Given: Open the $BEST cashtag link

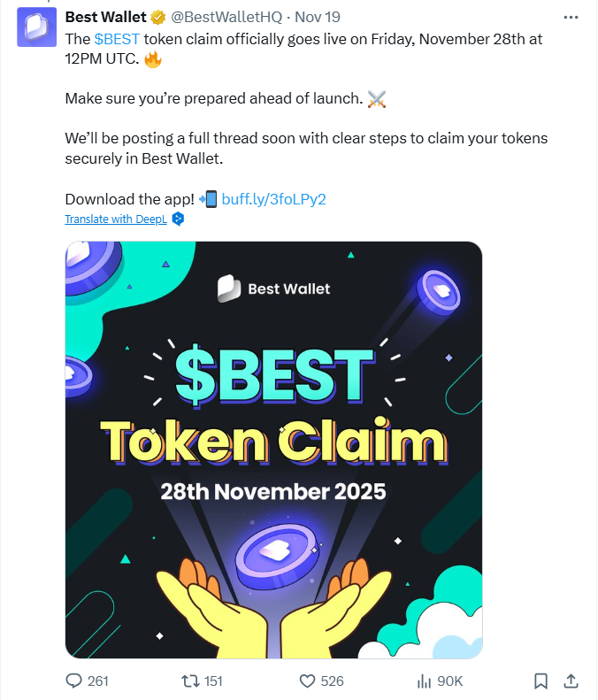Looking at the screenshot, I should click(116, 40).
